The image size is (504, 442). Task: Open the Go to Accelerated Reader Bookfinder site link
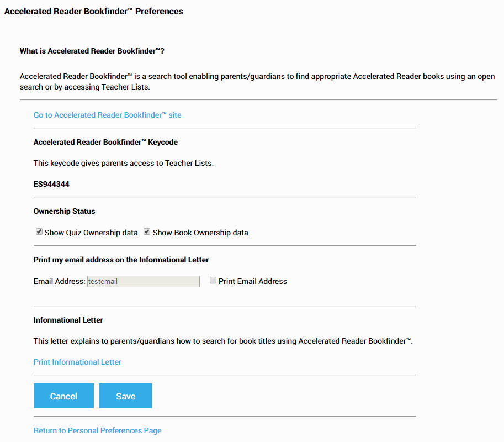[107, 115]
